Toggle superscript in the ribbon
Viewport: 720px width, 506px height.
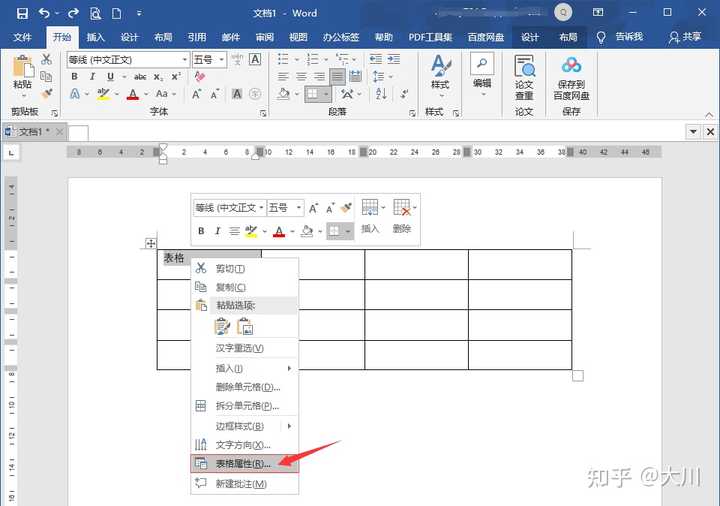tap(176, 77)
